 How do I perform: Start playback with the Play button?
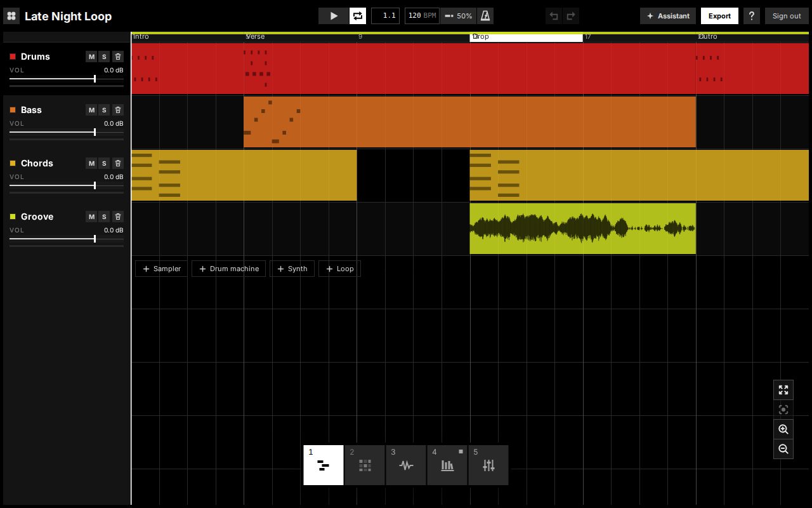[x=334, y=16]
